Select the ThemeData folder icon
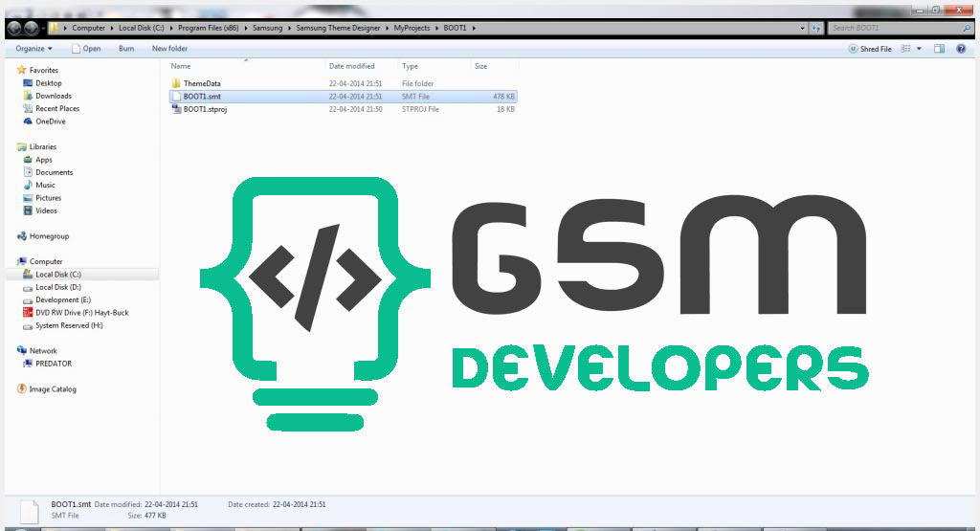Image resolution: width=980 pixels, height=531 pixels. pos(176,83)
